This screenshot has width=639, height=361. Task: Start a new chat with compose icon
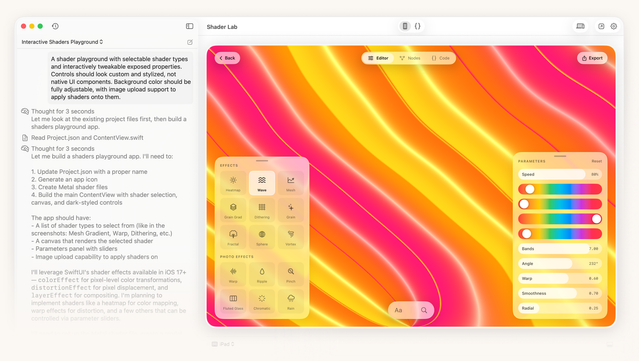(x=190, y=42)
